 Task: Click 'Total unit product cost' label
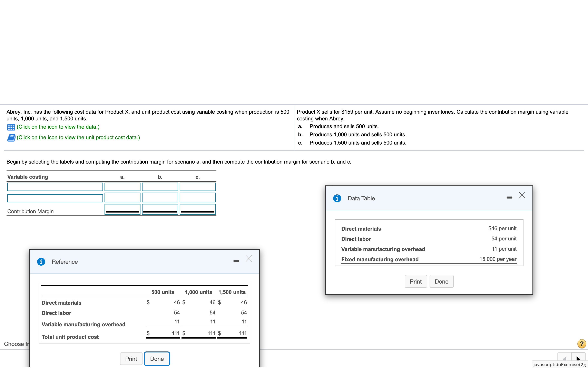(70, 337)
